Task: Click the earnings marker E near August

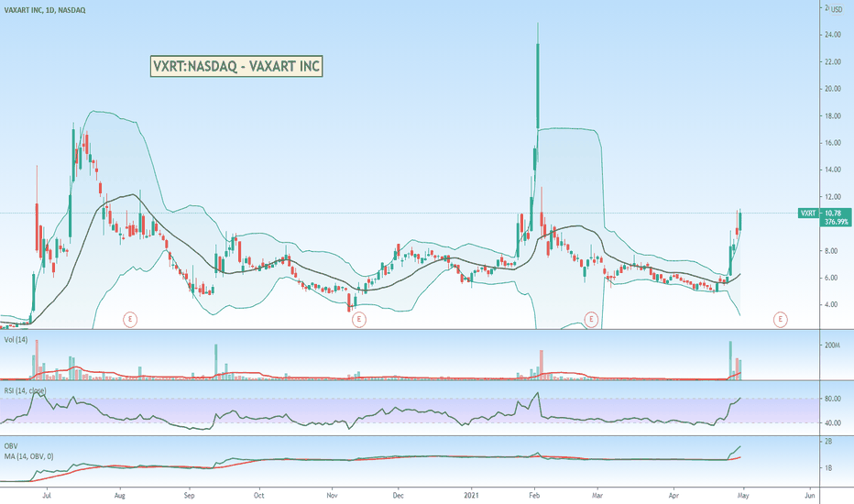Action: click(129, 319)
